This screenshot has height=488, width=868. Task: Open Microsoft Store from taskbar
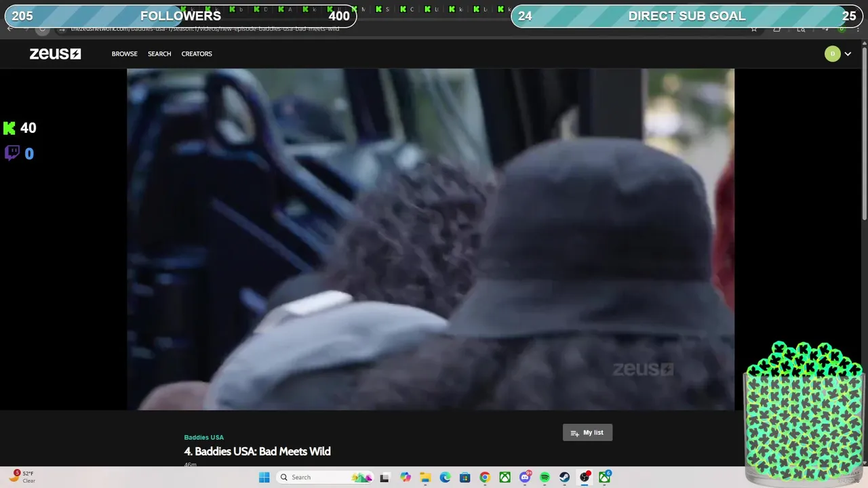pyautogui.click(x=465, y=477)
